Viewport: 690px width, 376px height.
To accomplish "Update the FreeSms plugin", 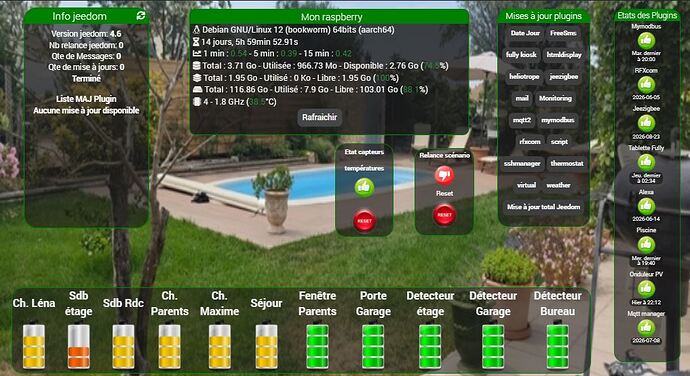I will point(563,33).
